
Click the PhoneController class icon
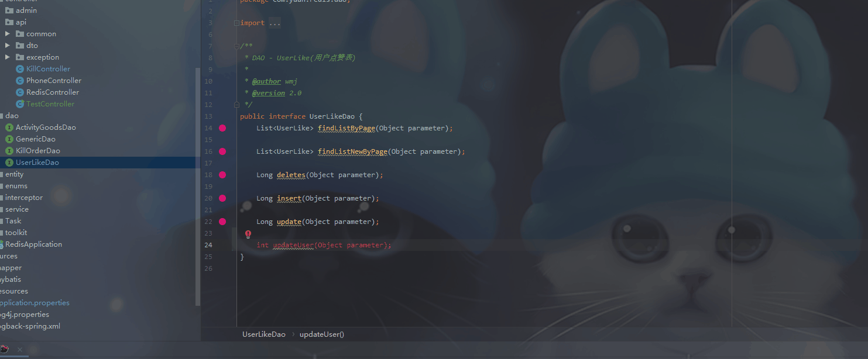(20, 81)
